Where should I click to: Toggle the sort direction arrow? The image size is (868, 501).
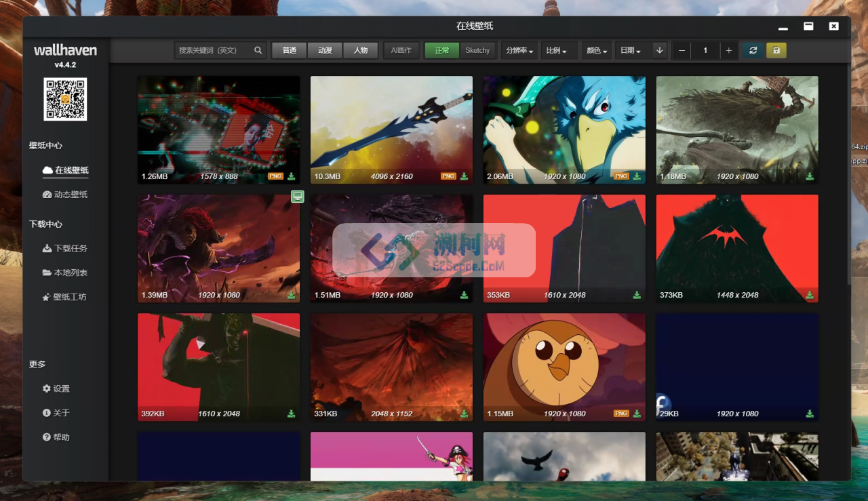[659, 50]
